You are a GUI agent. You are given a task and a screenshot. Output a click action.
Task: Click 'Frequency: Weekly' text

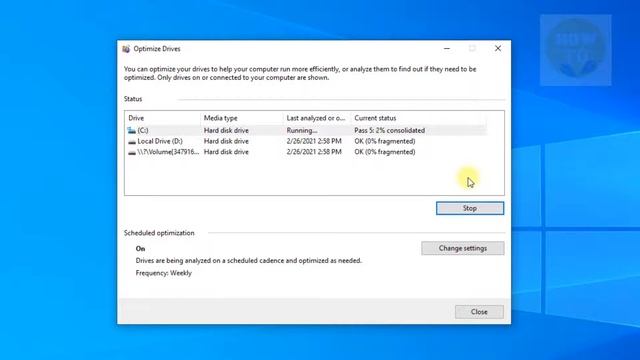(164, 273)
